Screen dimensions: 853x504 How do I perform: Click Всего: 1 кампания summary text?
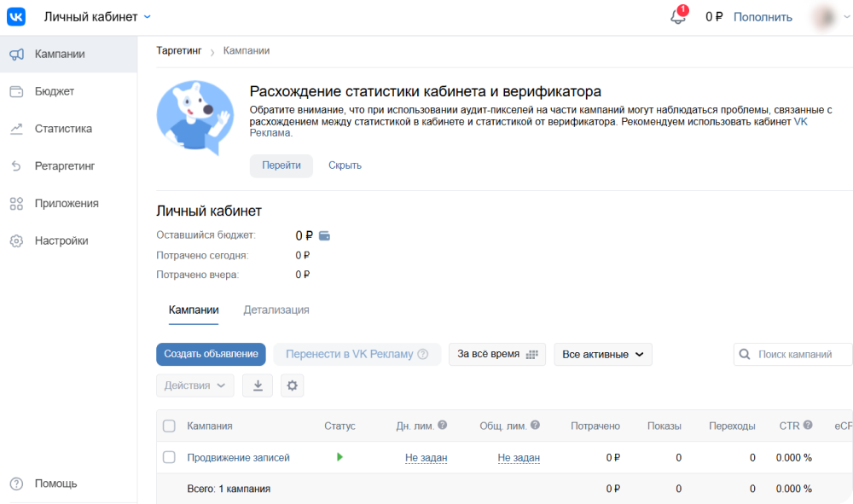229,489
